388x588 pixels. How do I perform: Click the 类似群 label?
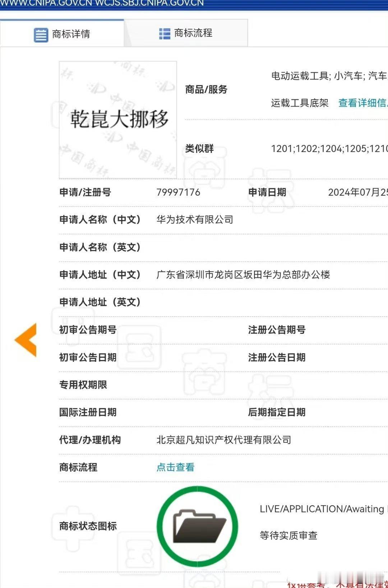(x=199, y=149)
